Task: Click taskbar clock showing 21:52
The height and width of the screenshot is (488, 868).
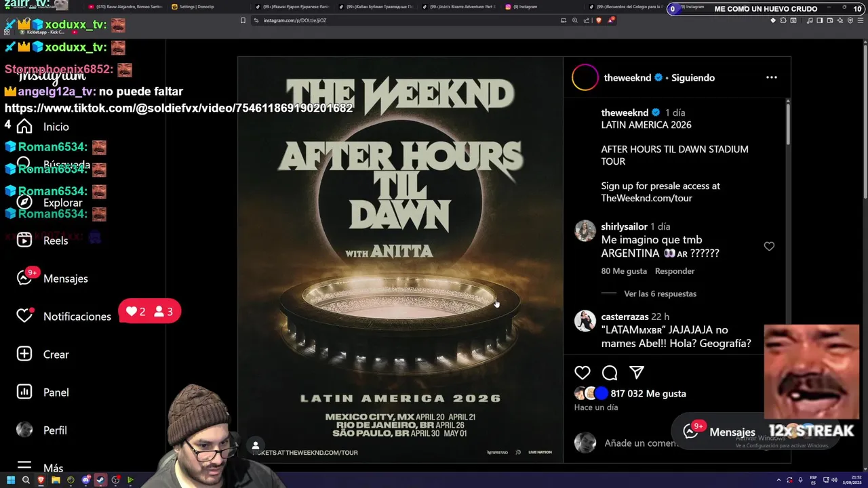Action: 851,480
